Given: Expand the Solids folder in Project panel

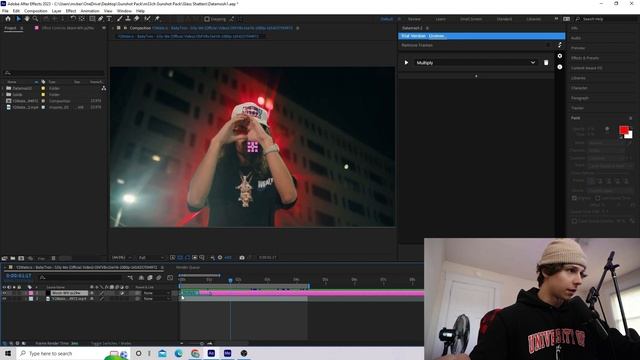Looking at the screenshot, I should (3, 94).
